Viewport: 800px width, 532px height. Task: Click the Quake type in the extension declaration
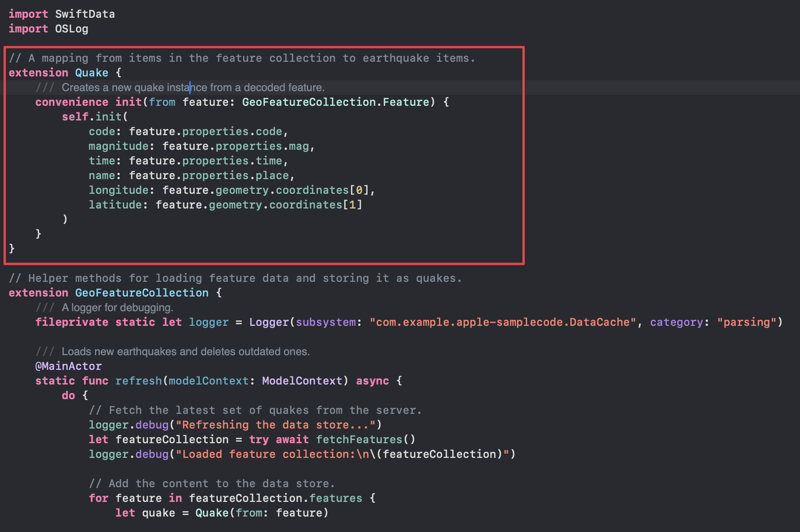click(x=92, y=73)
